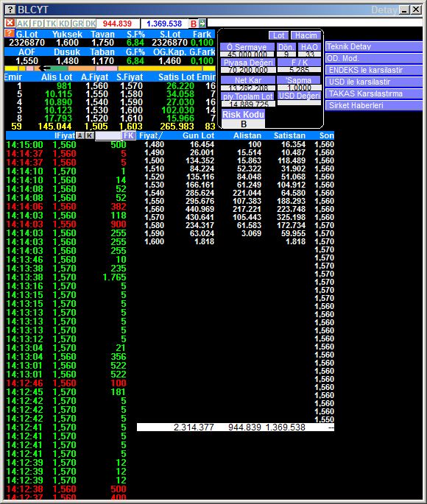
Task: Select the GR toolbar button
Action: click(78, 24)
